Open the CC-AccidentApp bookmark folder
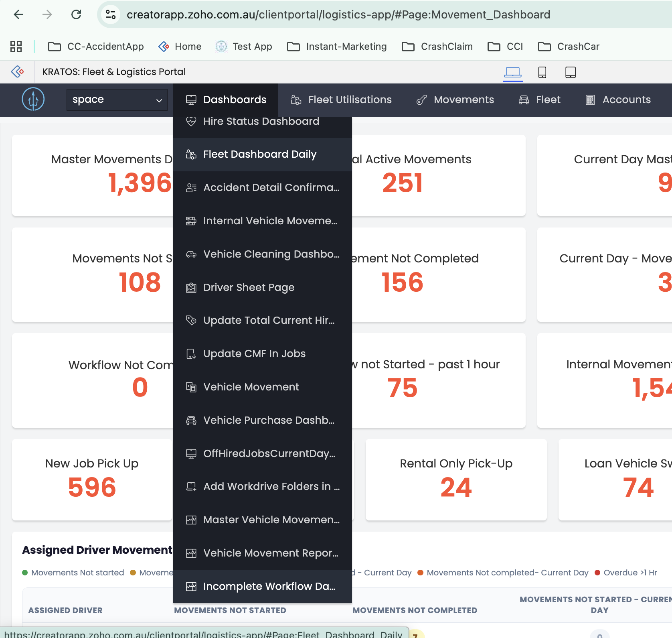Viewport: 672px width, 638px height. pos(96,47)
